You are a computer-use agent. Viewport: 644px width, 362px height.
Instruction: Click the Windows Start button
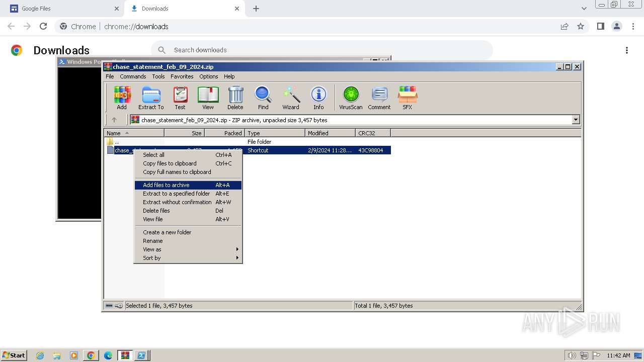tap(14, 355)
